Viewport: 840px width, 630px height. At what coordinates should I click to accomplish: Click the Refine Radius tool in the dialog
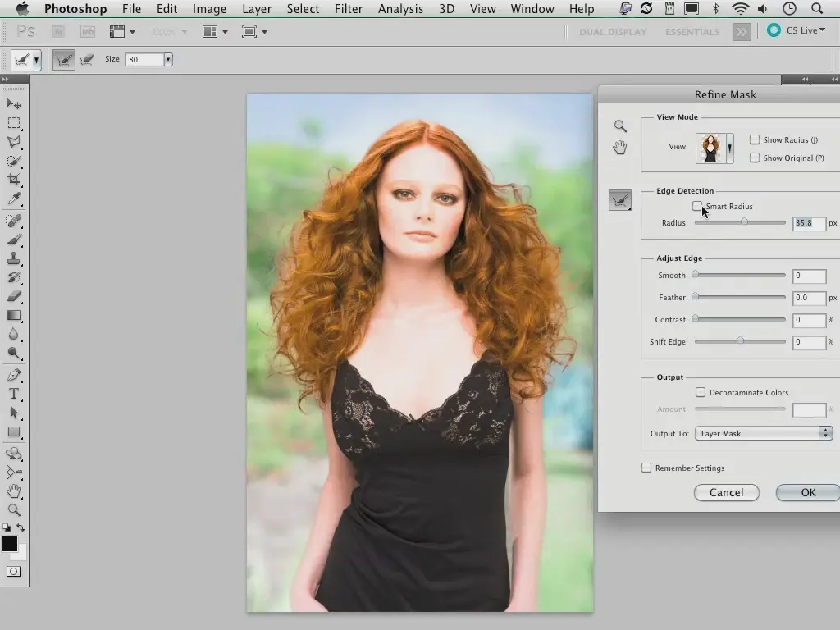620,200
